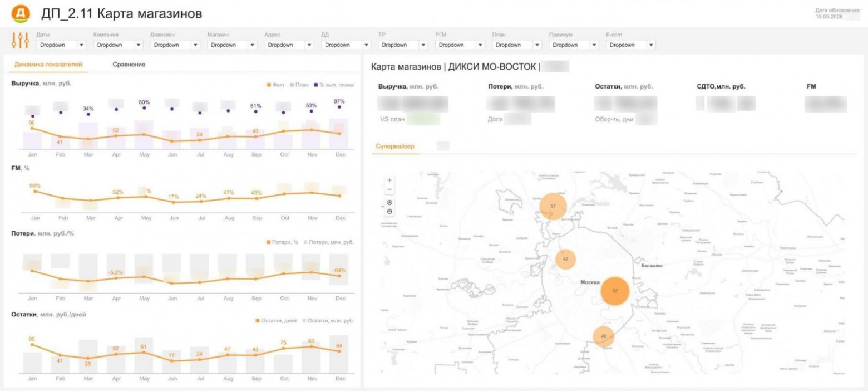Open the filter sliders icon at top left

(20, 40)
